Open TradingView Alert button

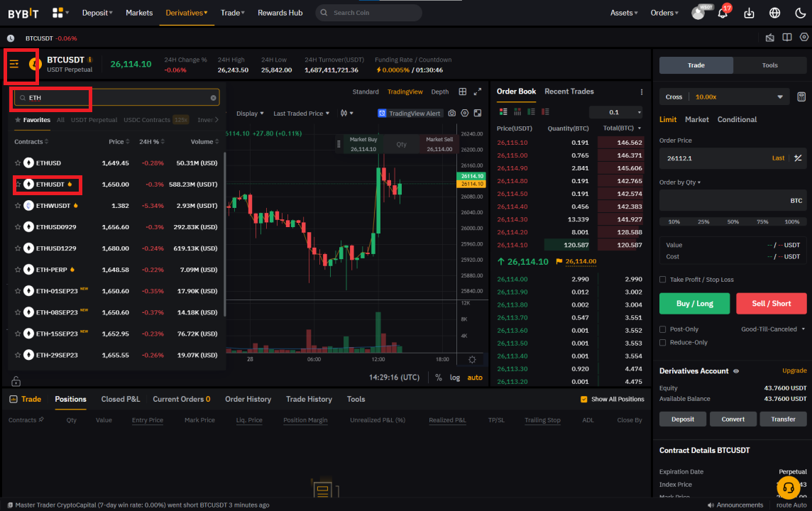(410, 114)
